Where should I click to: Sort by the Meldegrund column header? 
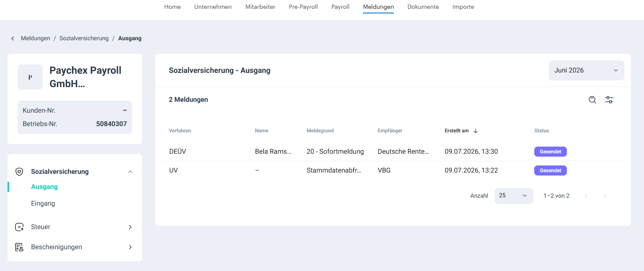(320, 131)
